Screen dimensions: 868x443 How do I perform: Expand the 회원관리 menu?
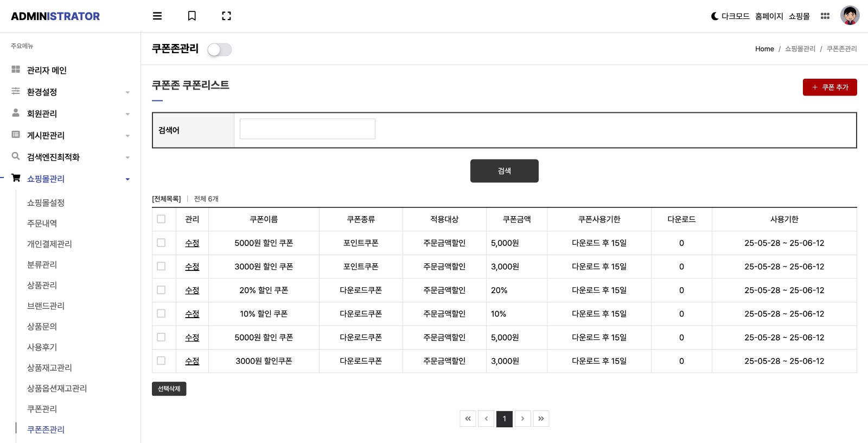(x=71, y=114)
